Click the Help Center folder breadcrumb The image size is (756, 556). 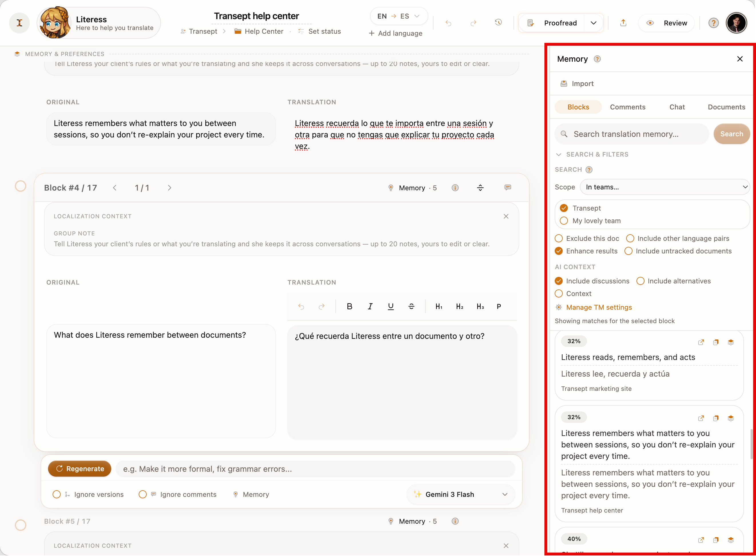pyautogui.click(x=259, y=31)
